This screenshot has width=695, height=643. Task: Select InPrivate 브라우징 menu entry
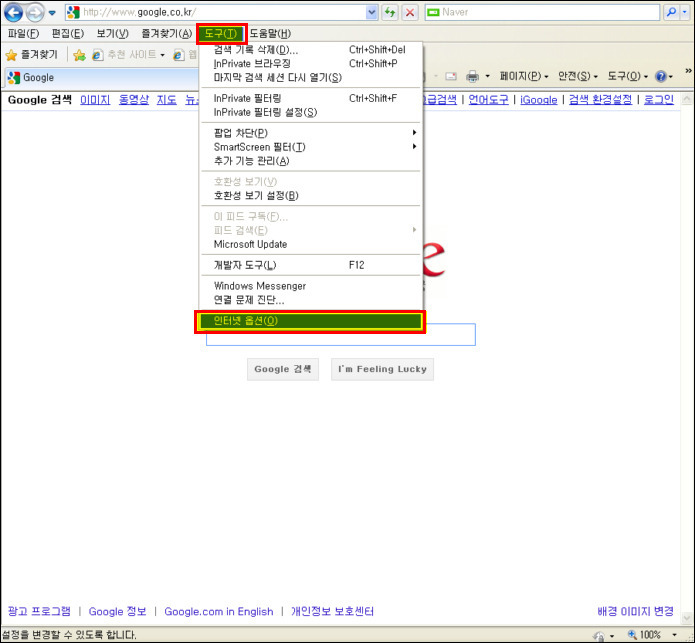310,64
